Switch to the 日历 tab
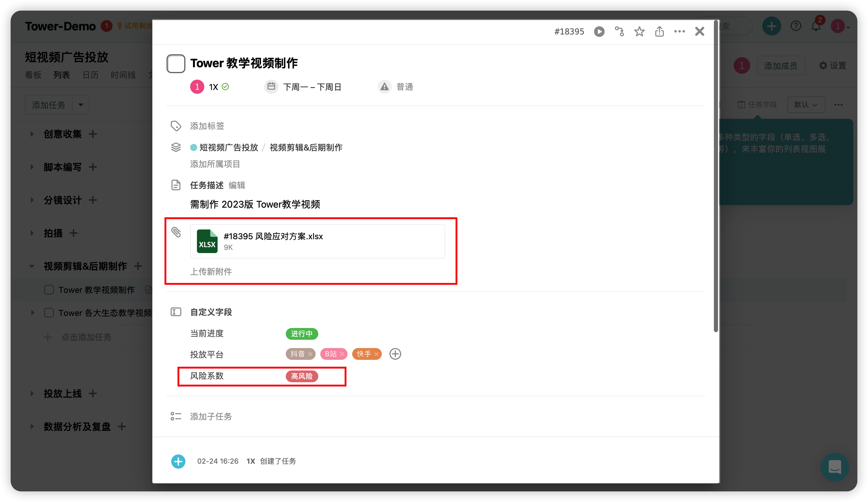Viewport: 868px width, 502px height. click(x=91, y=75)
